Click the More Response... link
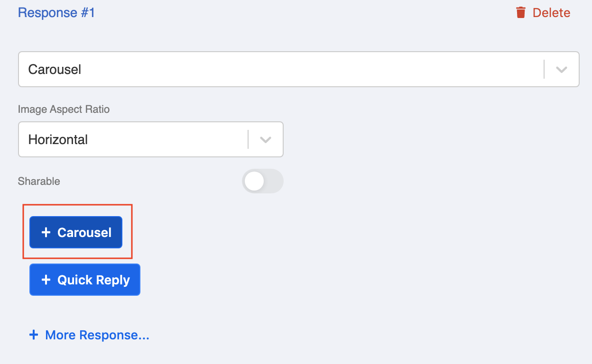592x364 pixels. tap(97, 335)
